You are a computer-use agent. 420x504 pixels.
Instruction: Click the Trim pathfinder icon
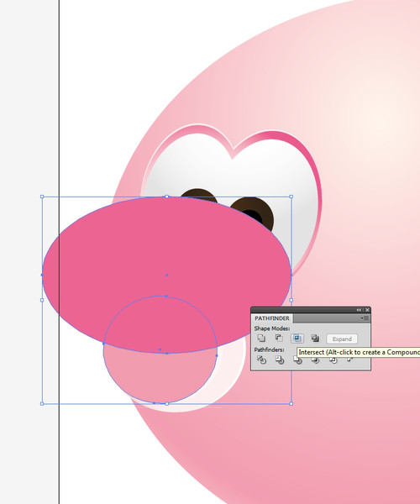280,360
